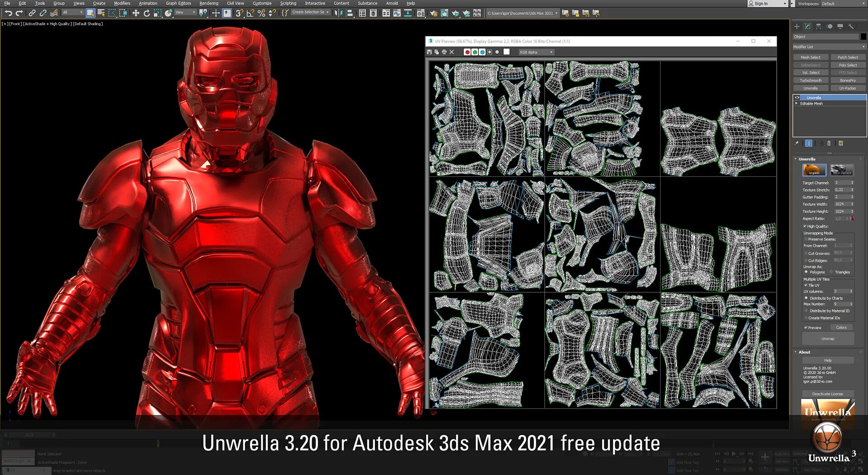This screenshot has height=475, width=868.
Task: Save image icon in UV Preview window
Action: click(429, 52)
